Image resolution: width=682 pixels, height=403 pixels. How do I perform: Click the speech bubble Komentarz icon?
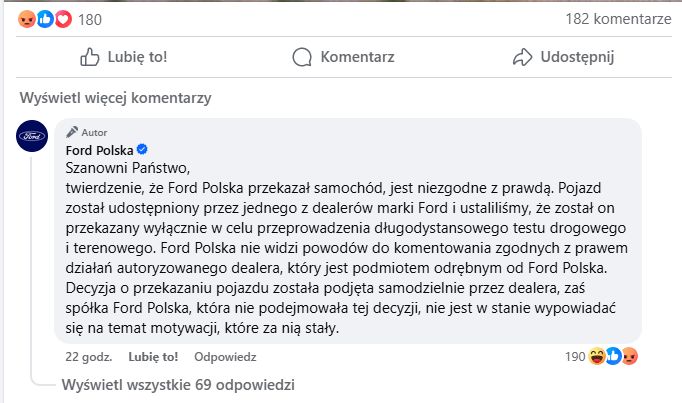[x=302, y=57]
